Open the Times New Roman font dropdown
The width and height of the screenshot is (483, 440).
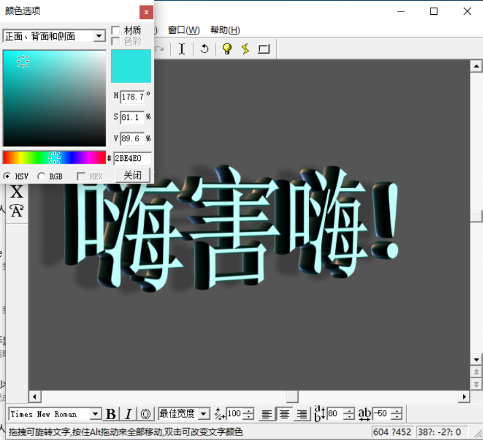(x=95, y=414)
